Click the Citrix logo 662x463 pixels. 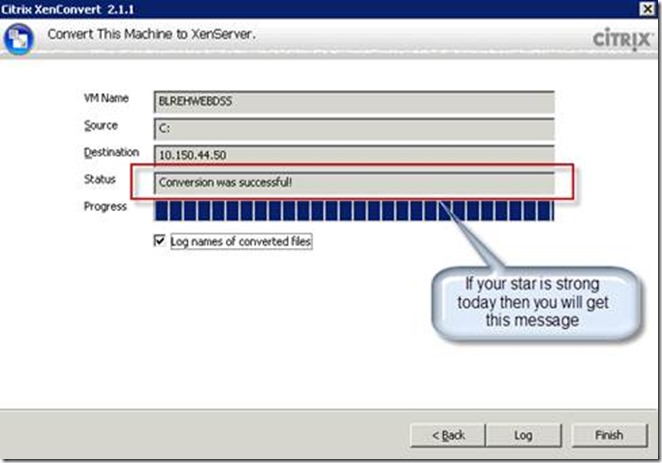(x=622, y=39)
